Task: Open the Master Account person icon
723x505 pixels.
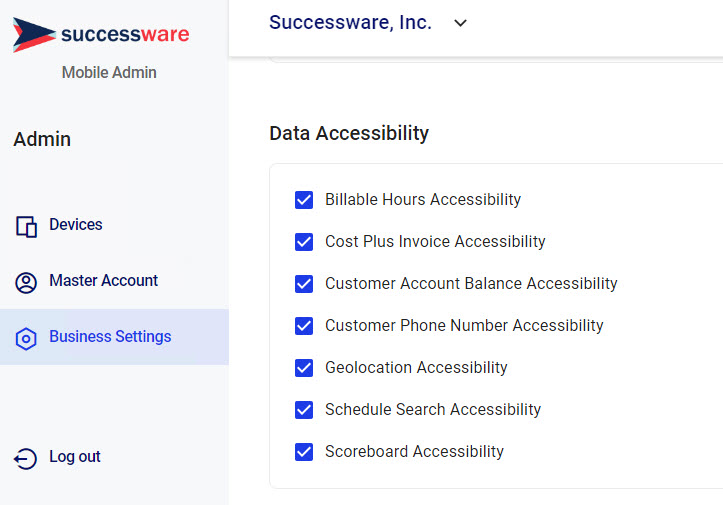Action: click(x=26, y=283)
